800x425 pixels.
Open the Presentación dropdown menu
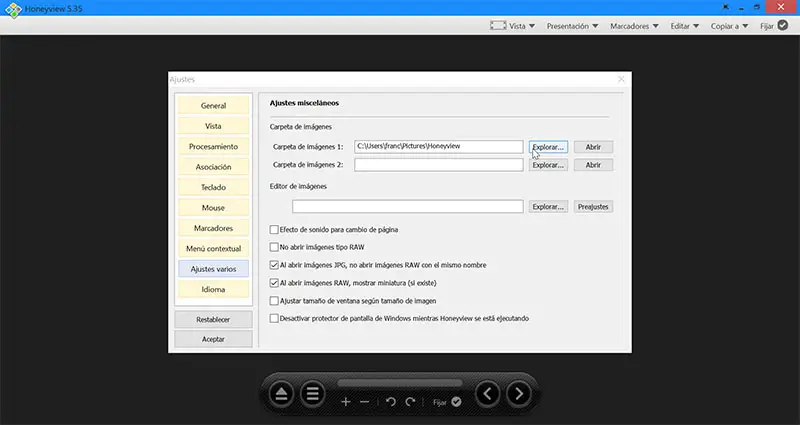pyautogui.click(x=572, y=26)
